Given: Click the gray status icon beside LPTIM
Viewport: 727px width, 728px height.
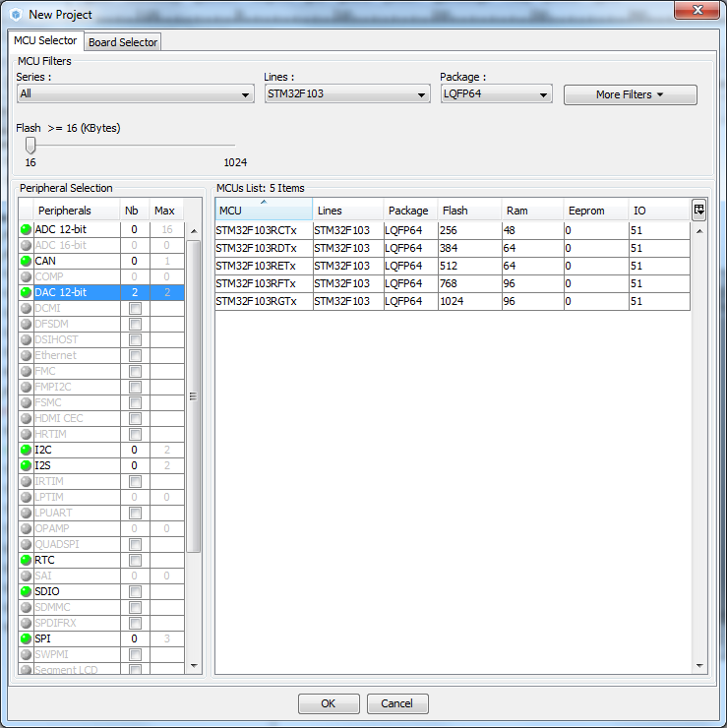Looking at the screenshot, I should (26, 497).
